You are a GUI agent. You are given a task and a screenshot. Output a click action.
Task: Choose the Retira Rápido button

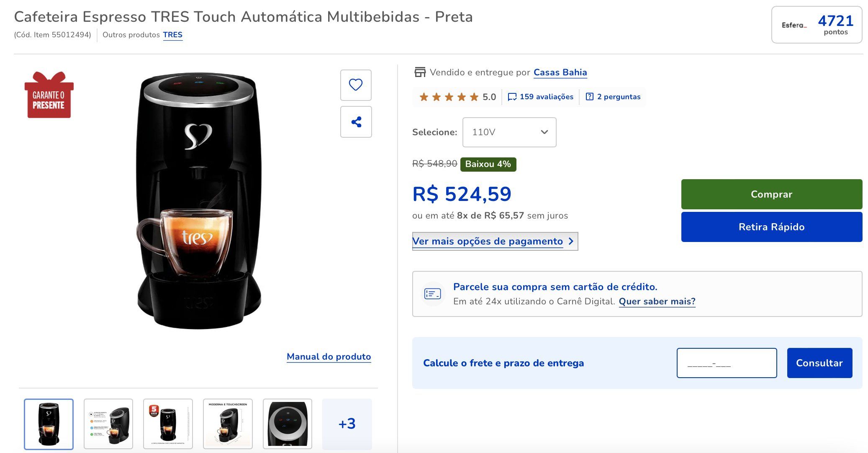pos(771,227)
